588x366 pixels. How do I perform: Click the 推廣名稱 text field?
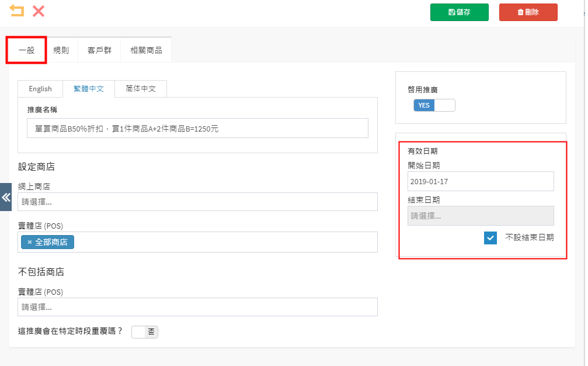click(197, 129)
